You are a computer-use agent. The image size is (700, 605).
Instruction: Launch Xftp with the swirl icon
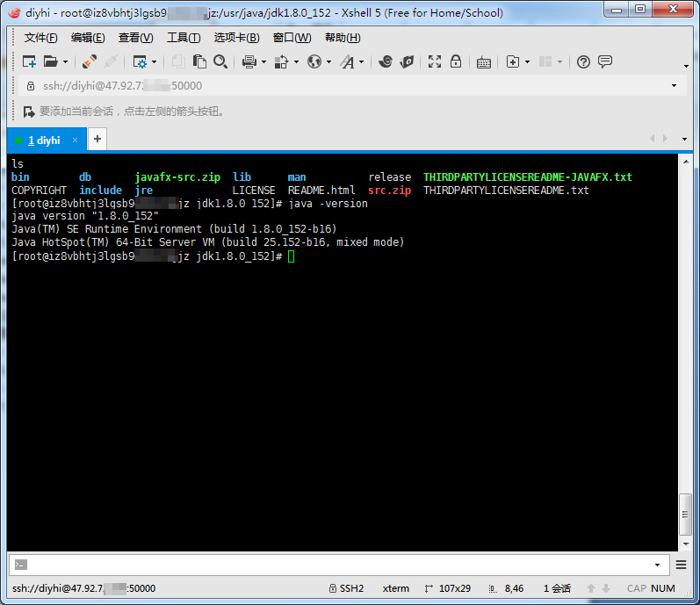point(386,61)
